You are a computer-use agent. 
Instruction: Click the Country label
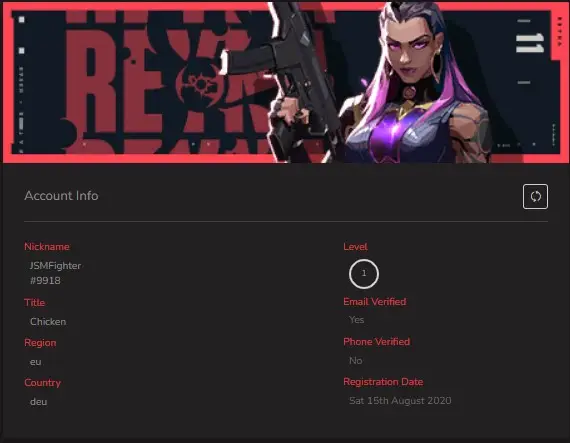coord(43,383)
